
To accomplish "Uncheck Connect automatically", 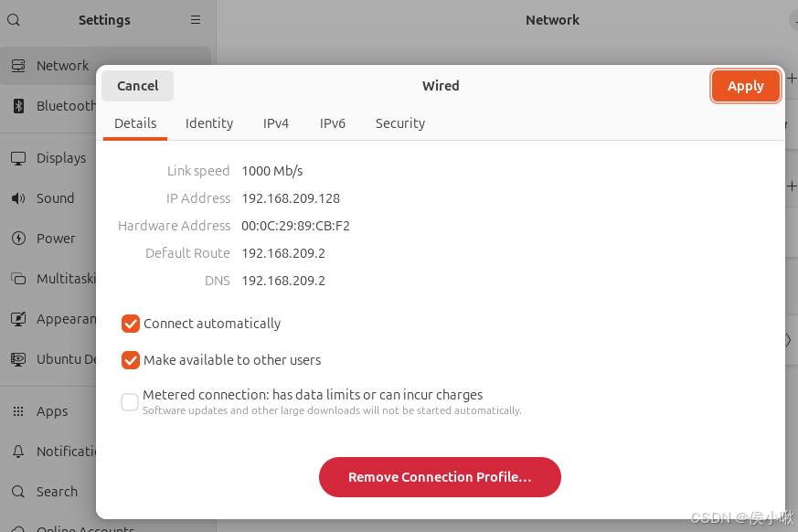I will (131, 324).
